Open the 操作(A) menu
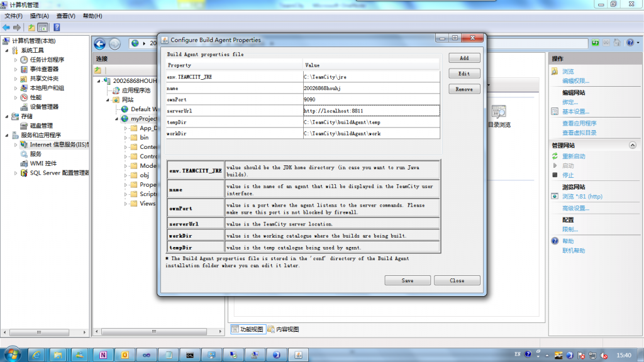The height and width of the screenshot is (362, 644). pyautogui.click(x=40, y=16)
